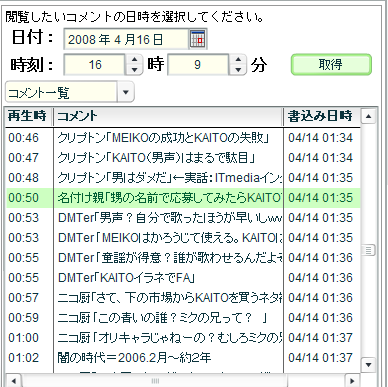
Task: Select the date field showing 2008年4月16日
Action: (x=126, y=39)
